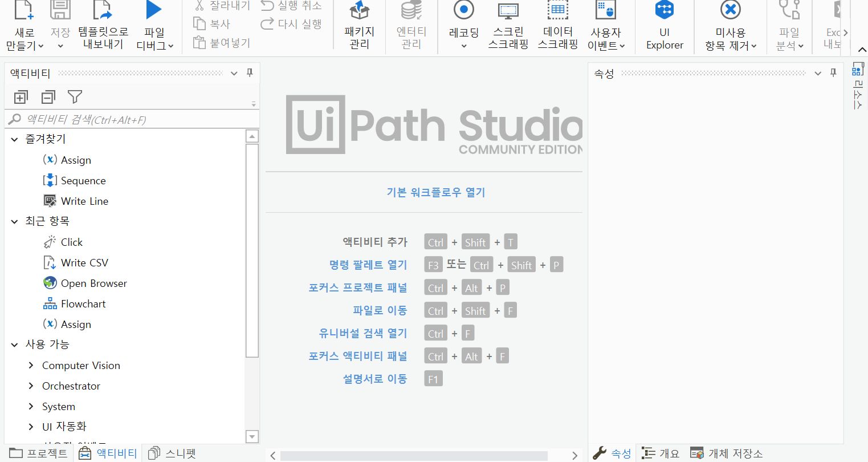Expand the Orchestrator node
This screenshot has width=868, height=462.
pyautogui.click(x=31, y=386)
